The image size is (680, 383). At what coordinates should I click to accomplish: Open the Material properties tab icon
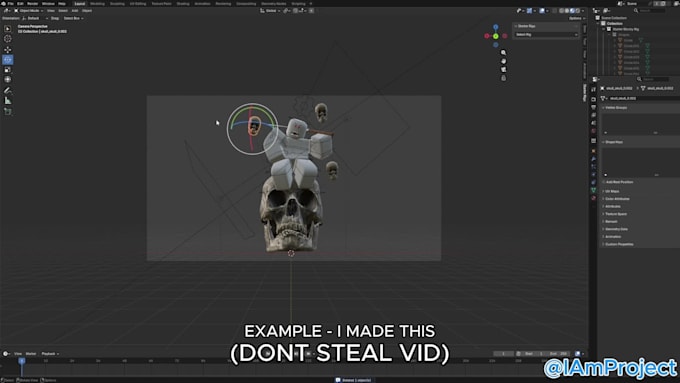pyautogui.click(x=593, y=198)
